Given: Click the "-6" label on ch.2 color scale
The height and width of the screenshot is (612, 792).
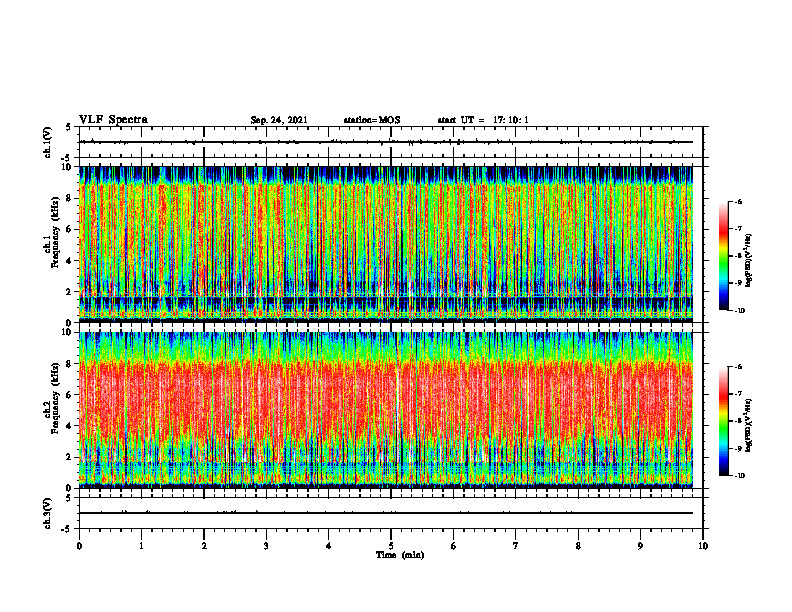Looking at the screenshot, I should coord(738,367).
